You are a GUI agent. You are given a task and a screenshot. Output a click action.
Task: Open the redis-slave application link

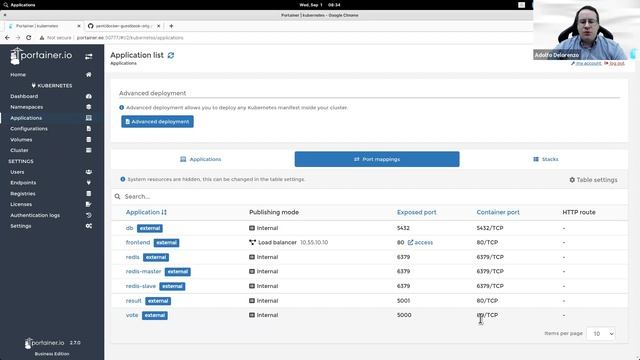[x=140, y=286]
